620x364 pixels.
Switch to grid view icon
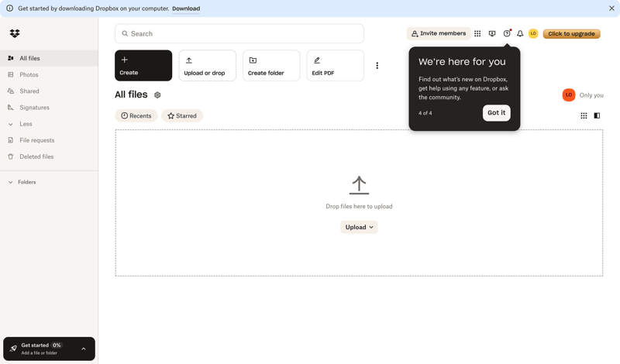tap(584, 115)
